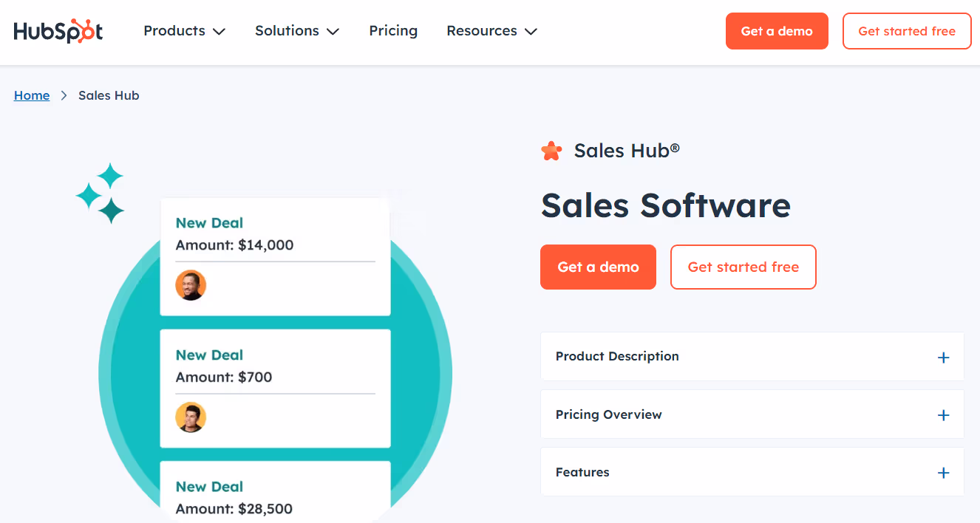Click Get started free below Sales Software

click(x=743, y=267)
